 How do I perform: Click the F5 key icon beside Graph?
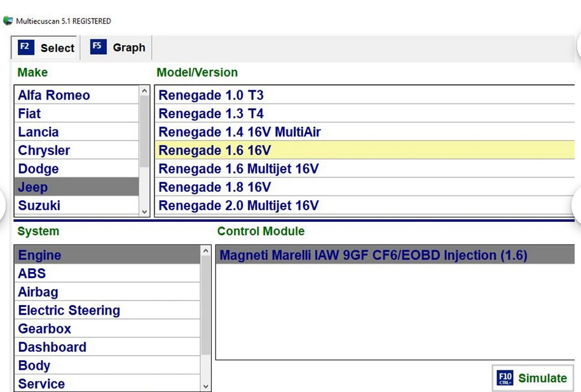click(98, 46)
